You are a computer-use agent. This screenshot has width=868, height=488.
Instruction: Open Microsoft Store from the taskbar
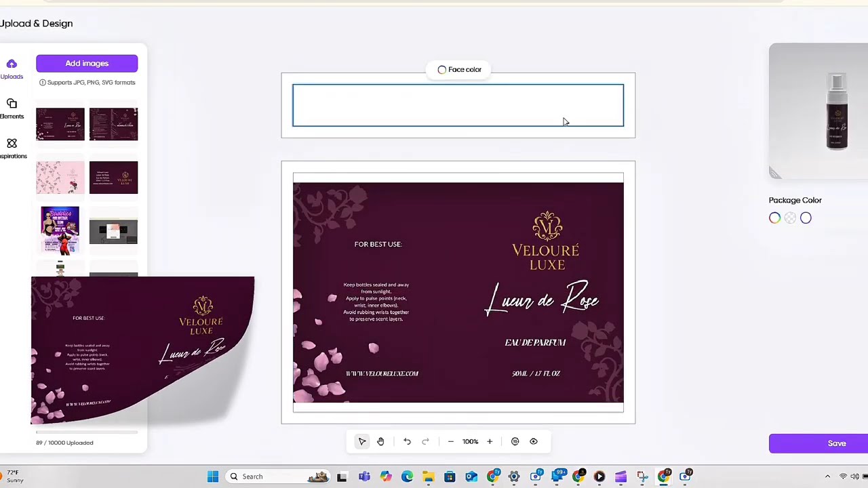point(450,476)
